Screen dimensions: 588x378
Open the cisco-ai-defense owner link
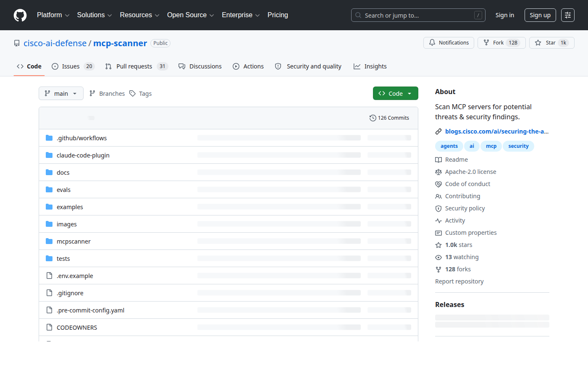pos(55,43)
